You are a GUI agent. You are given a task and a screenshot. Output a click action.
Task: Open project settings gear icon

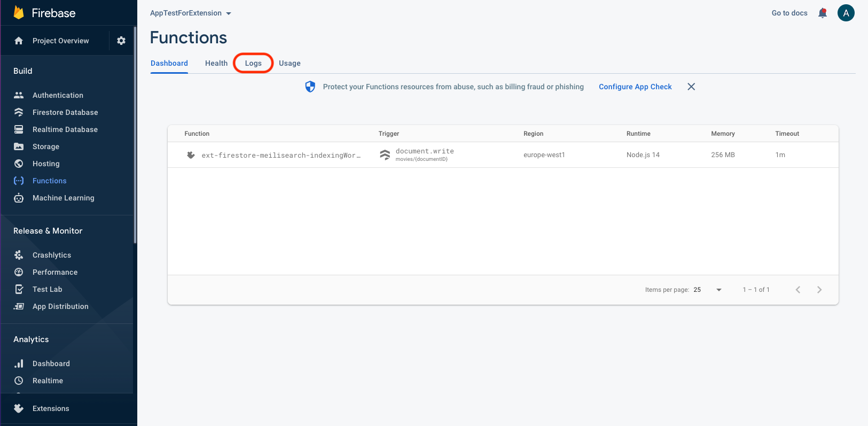click(x=121, y=41)
